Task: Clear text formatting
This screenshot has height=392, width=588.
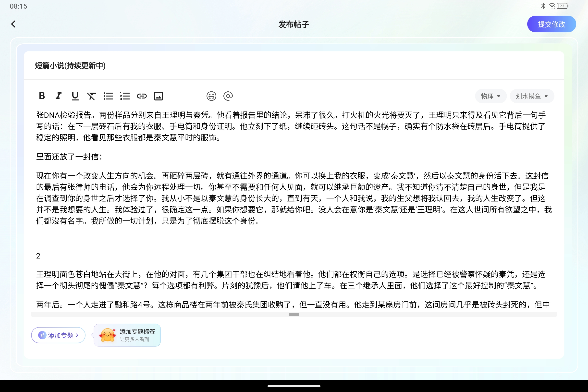Action: (91, 96)
